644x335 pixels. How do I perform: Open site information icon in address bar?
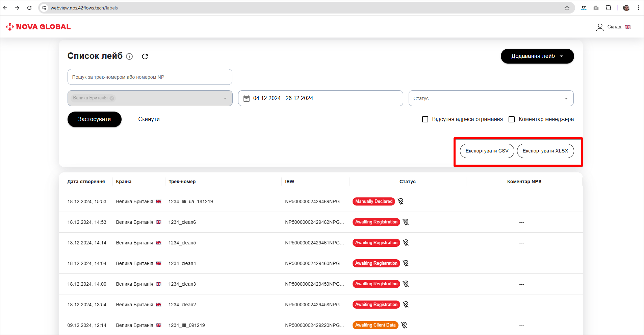tap(44, 8)
